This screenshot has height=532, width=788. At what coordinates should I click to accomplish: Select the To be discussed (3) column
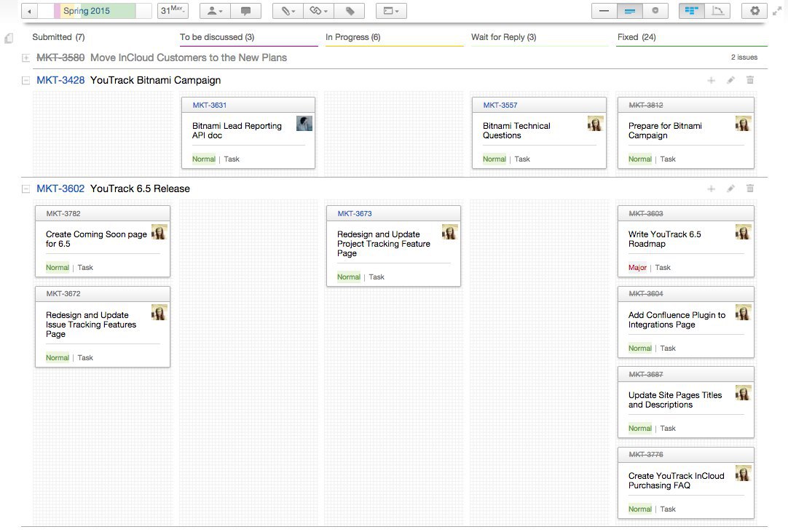(x=217, y=37)
